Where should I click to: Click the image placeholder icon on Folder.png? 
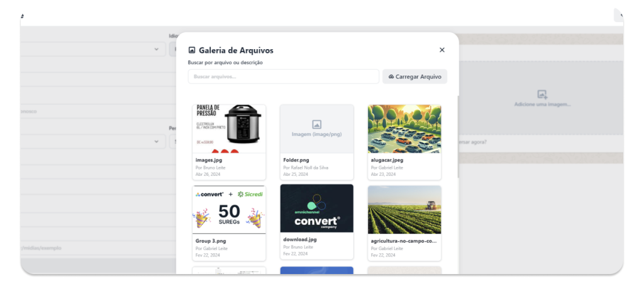click(x=316, y=124)
